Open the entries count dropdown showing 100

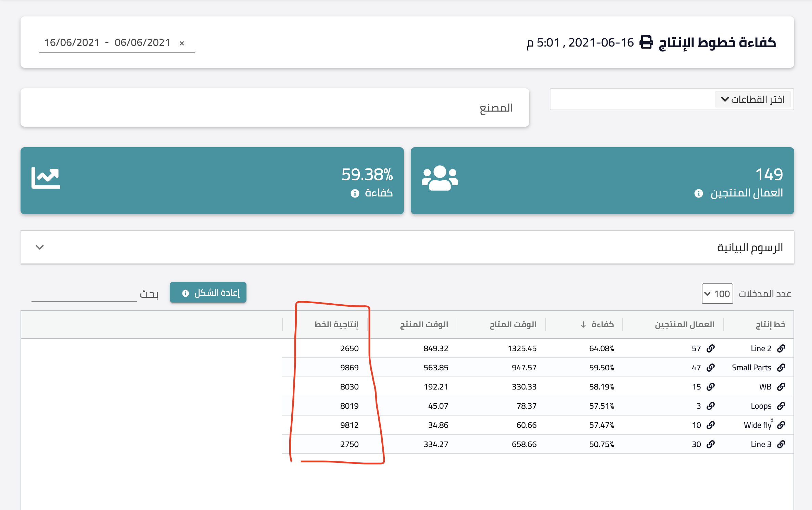click(x=717, y=294)
